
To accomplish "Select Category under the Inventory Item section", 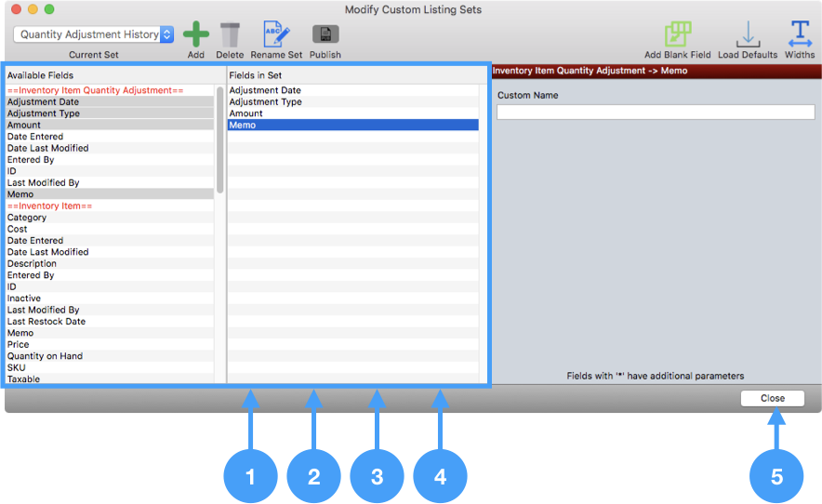I will click(x=27, y=218).
